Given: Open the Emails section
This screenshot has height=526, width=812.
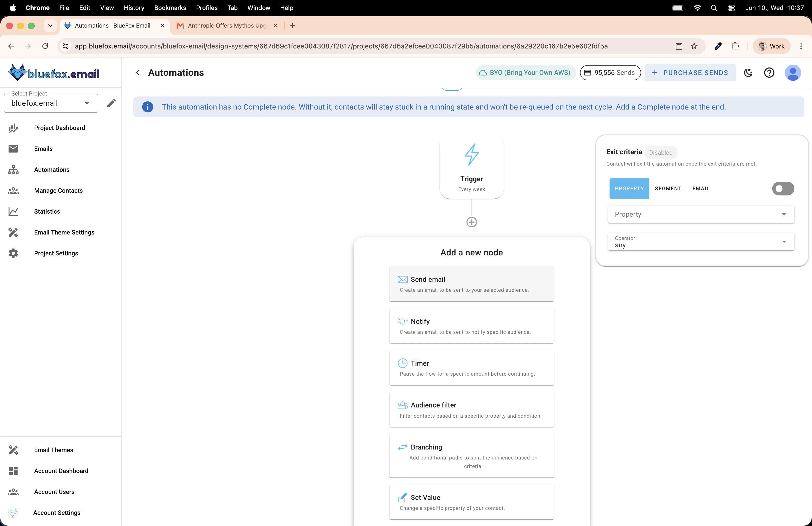Looking at the screenshot, I should (43, 148).
